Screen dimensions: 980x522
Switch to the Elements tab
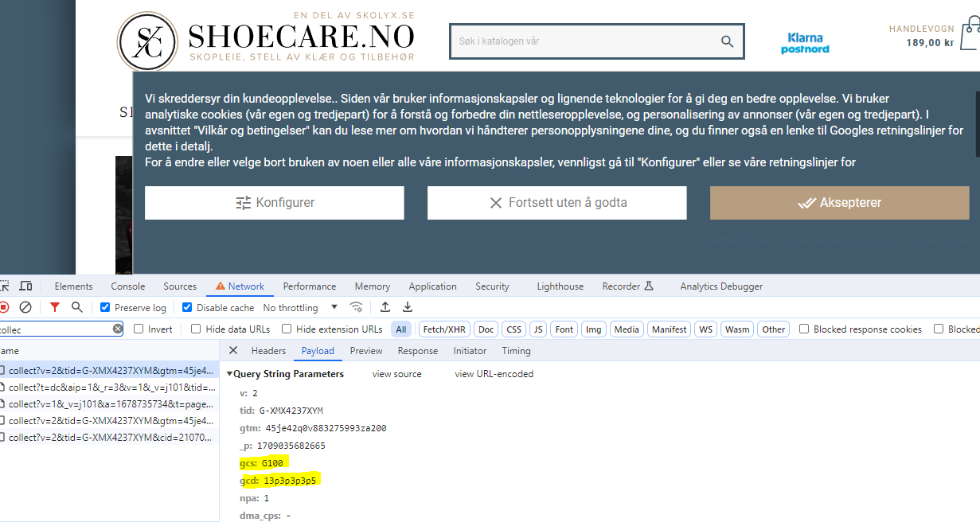pos(73,286)
